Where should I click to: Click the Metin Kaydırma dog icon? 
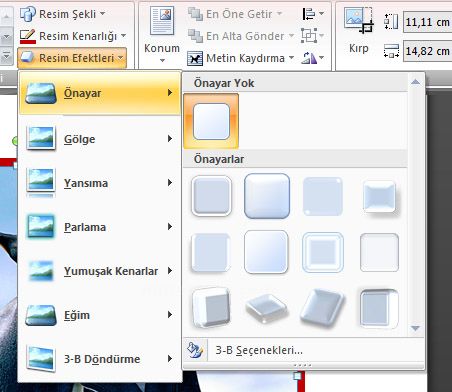point(195,58)
